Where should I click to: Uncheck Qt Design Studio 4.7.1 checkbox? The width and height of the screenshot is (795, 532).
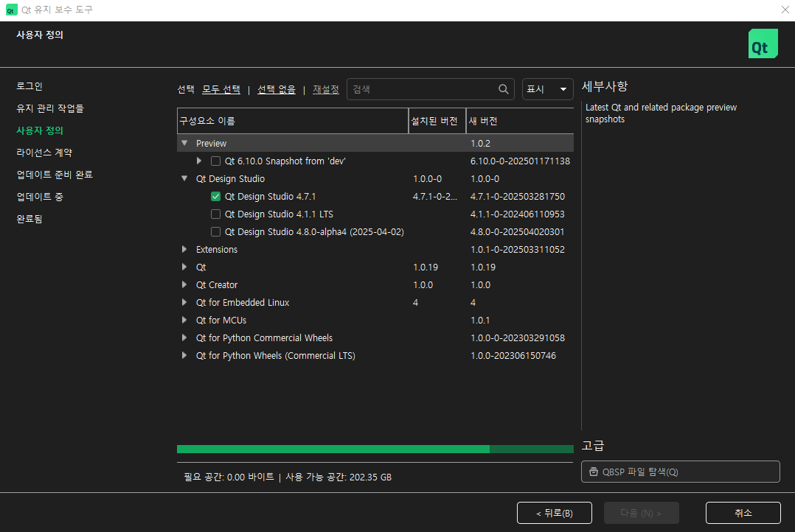pyautogui.click(x=215, y=197)
